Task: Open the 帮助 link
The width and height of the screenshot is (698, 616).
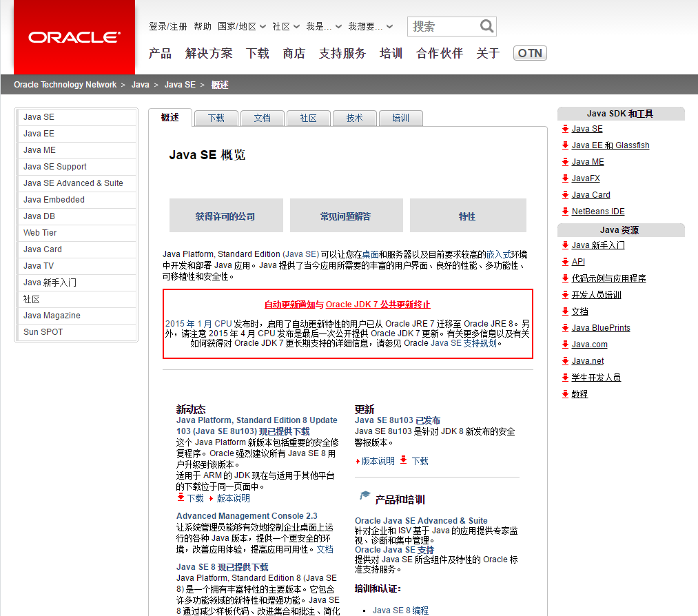Action: (203, 26)
